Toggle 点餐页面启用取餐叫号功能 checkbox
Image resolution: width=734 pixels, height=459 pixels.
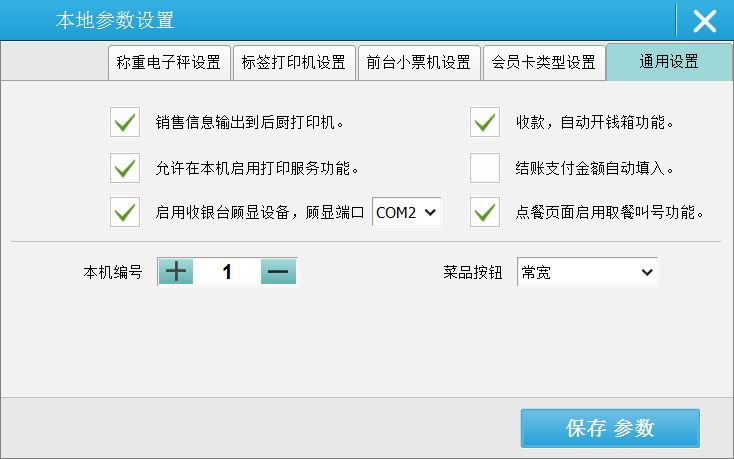[485, 212]
